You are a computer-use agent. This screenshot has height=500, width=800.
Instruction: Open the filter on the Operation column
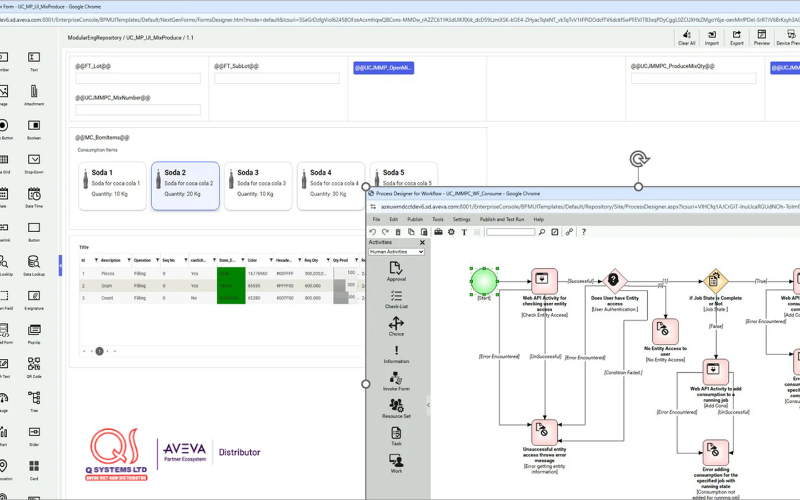point(158,260)
